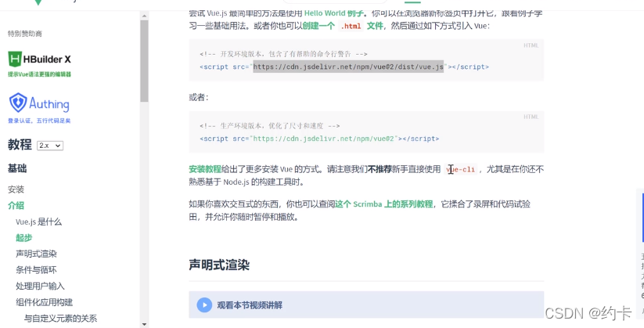Click the sidebar scrollbar up arrow
The width and height of the screenshot is (644, 328).
(144, 16)
